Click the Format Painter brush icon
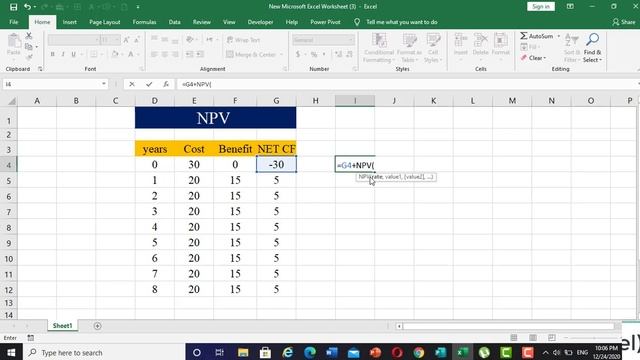640x360 pixels. pyautogui.click(x=29, y=57)
